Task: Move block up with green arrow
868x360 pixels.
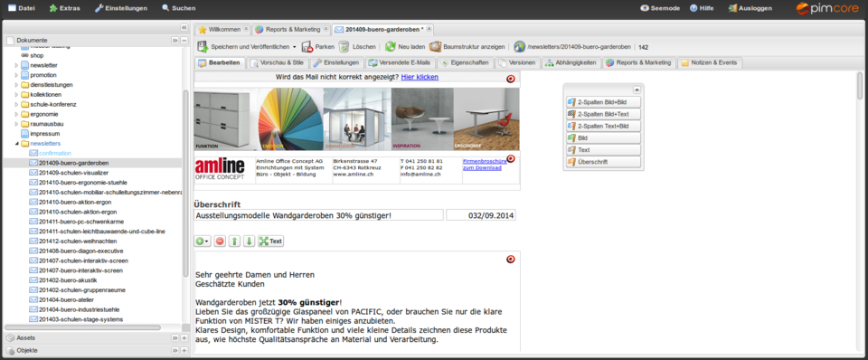Action: coord(235,242)
